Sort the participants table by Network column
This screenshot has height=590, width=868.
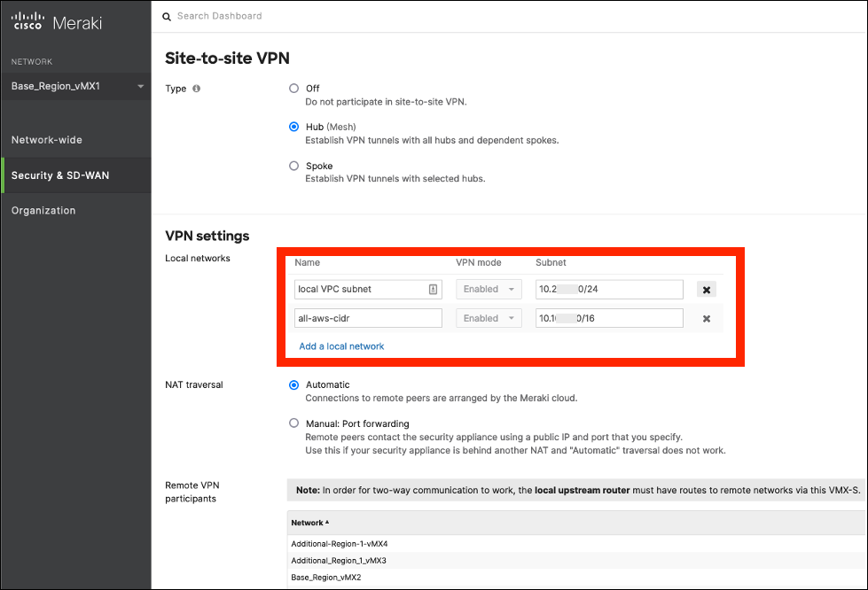(x=307, y=522)
